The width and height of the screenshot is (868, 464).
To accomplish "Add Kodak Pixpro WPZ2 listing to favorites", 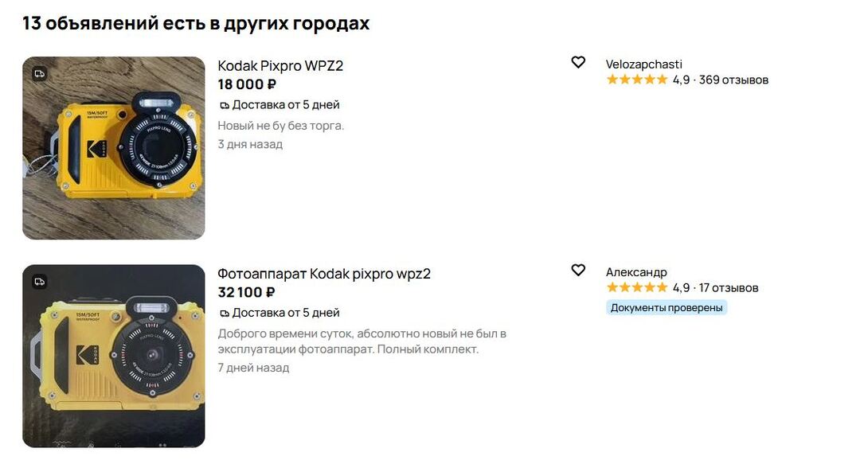I will [578, 63].
